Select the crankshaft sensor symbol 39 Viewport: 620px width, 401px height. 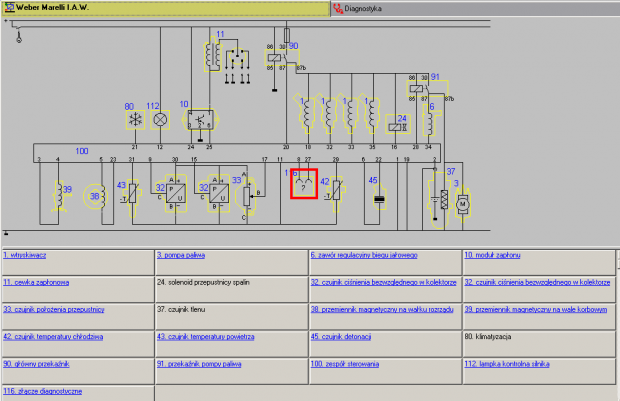(61, 196)
